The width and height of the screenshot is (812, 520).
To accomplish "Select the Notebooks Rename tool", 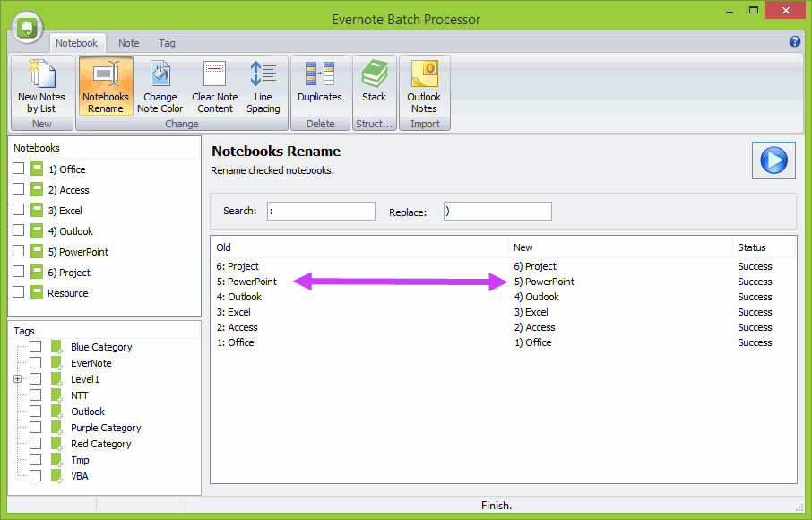I will pos(106,86).
